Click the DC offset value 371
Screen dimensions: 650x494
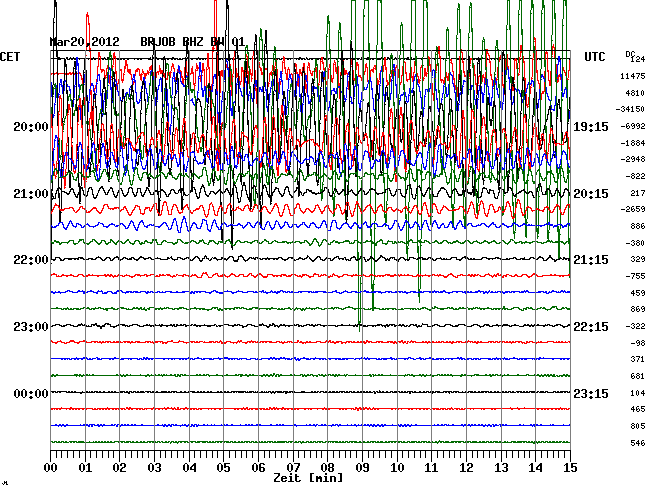pos(638,359)
